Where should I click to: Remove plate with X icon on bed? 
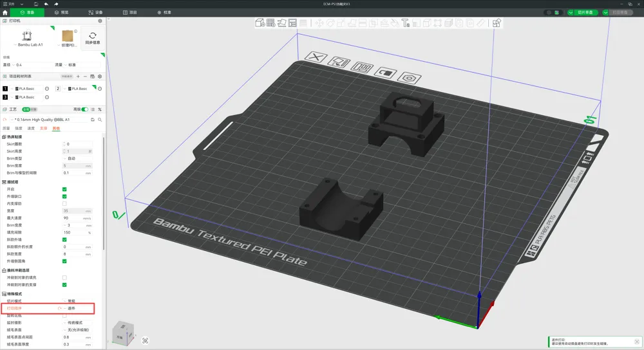[316, 57]
